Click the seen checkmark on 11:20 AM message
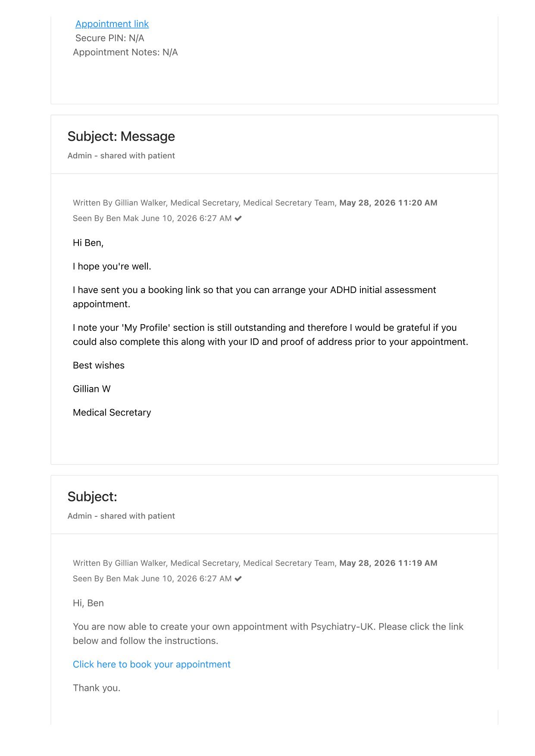The height and width of the screenshot is (756, 535). (x=238, y=219)
